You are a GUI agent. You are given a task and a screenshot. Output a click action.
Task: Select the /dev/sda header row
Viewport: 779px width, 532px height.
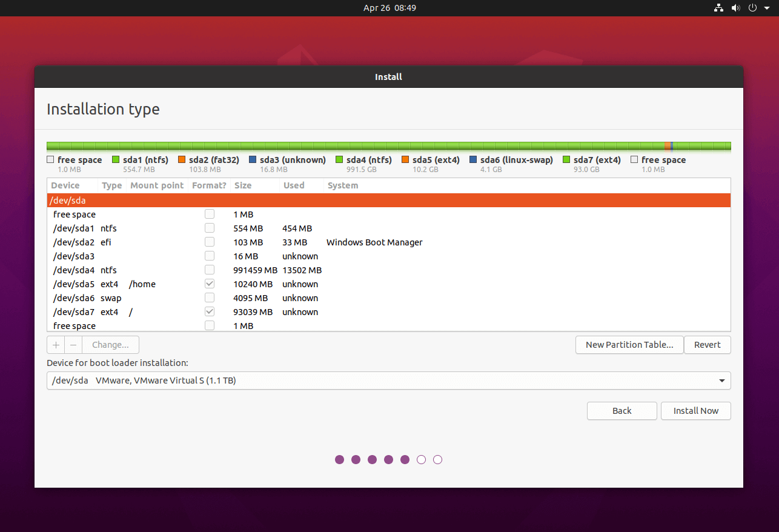point(389,201)
